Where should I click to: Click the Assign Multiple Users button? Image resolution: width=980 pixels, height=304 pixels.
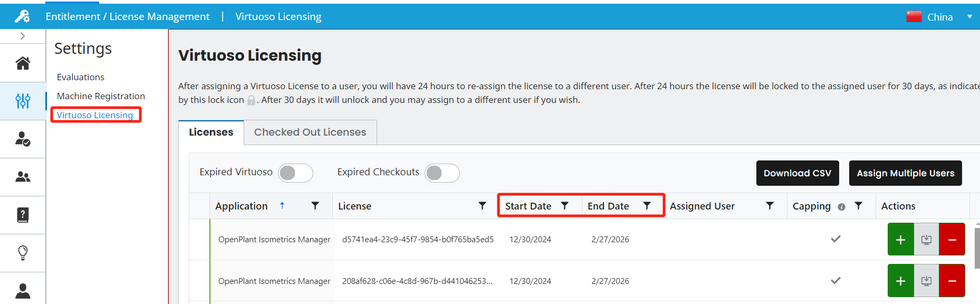[x=905, y=173]
